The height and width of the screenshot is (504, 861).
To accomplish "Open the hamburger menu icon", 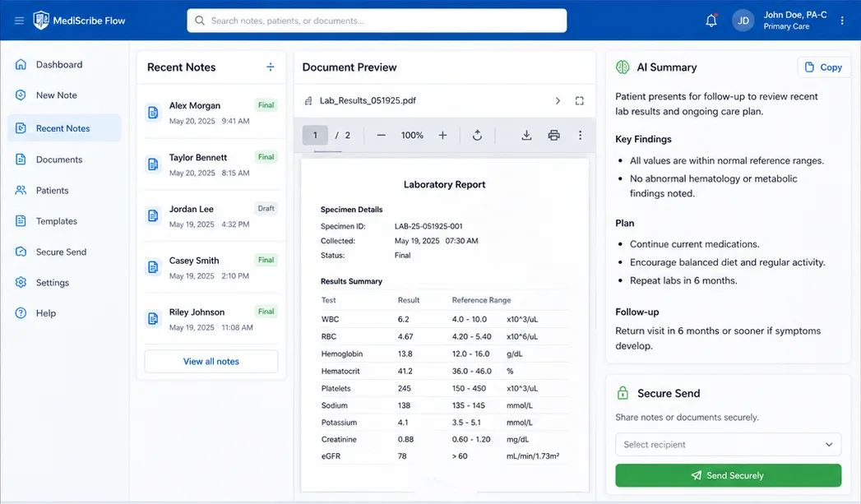I will [19, 21].
